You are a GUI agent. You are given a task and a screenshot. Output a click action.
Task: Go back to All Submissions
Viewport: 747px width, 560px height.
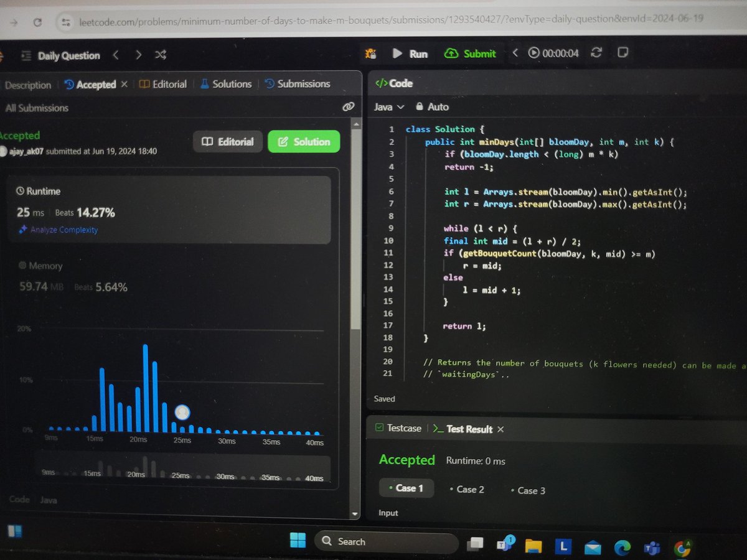tap(37, 108)
